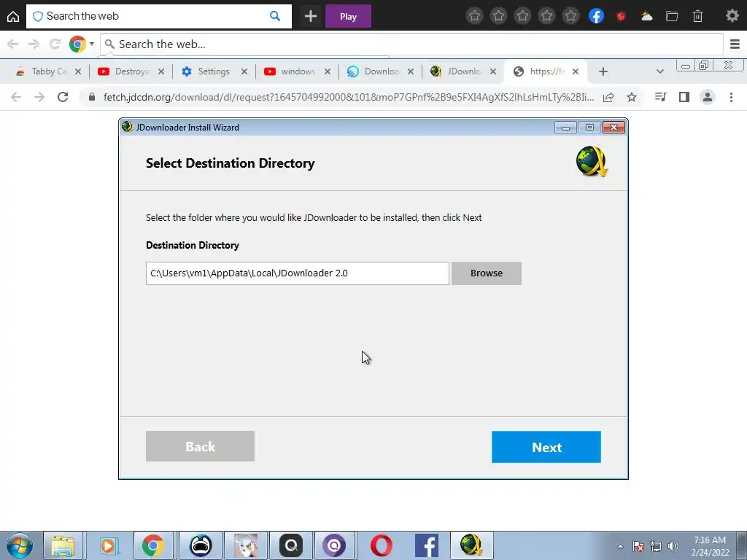Open Facebook app on taskbar
This screenshot has height=560, width=747.
(x=426, y=545)
